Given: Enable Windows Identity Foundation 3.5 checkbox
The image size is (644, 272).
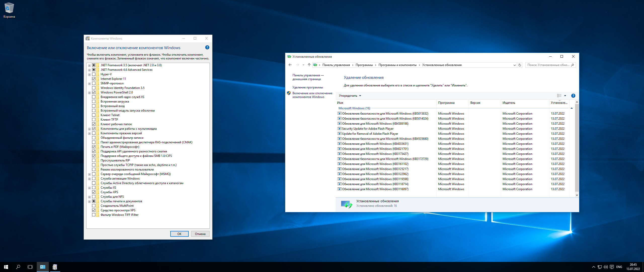Looking at the screenshot, I should pyautogui.click(x=94, y=88).
